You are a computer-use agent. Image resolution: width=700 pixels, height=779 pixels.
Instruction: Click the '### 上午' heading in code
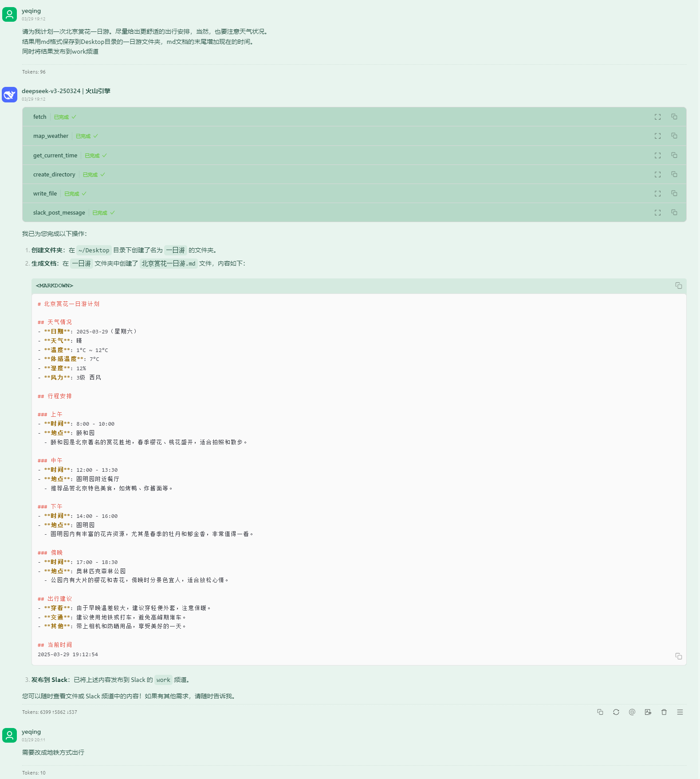click(50, 415)
